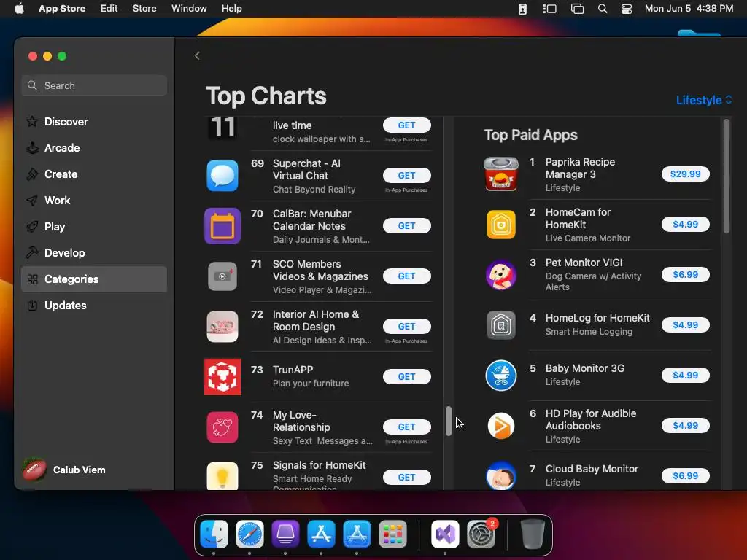The image size is (747, 560).
Task: Open the Window menu
Action: coord(189,9)
